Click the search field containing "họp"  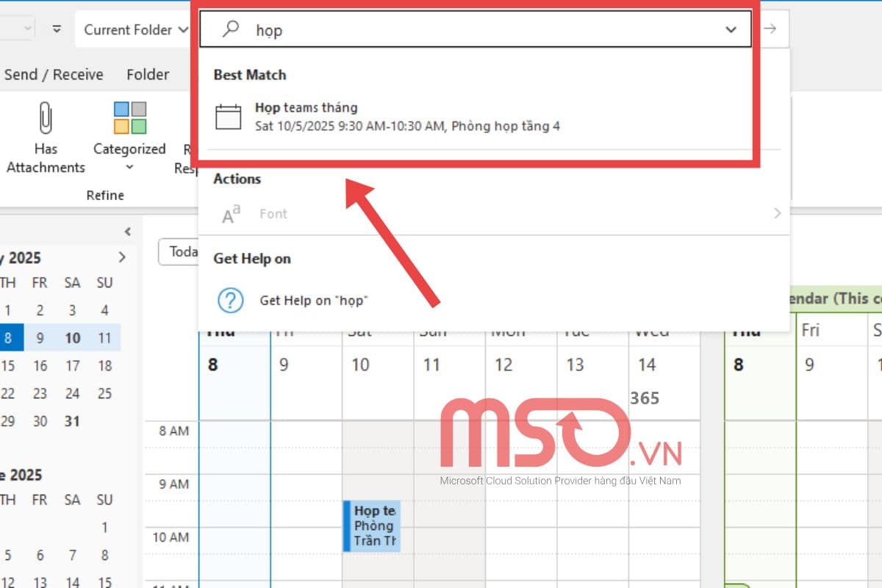[x=476, y=29]
